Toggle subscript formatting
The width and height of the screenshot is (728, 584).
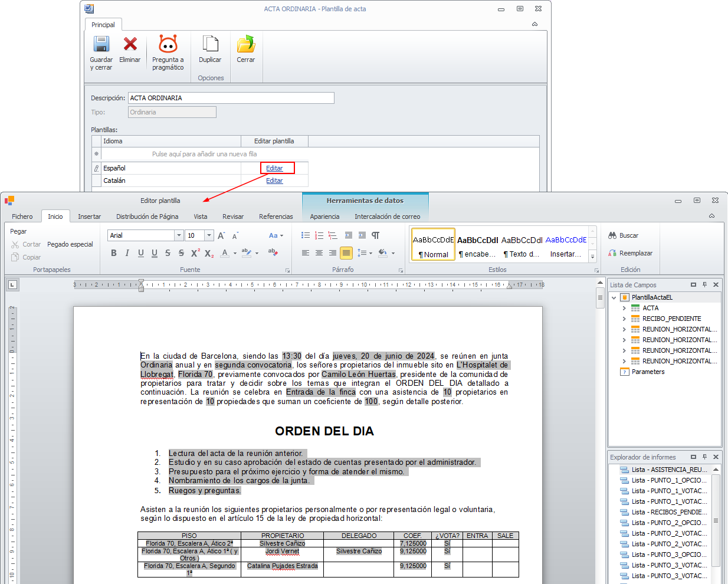pos(209,253)
